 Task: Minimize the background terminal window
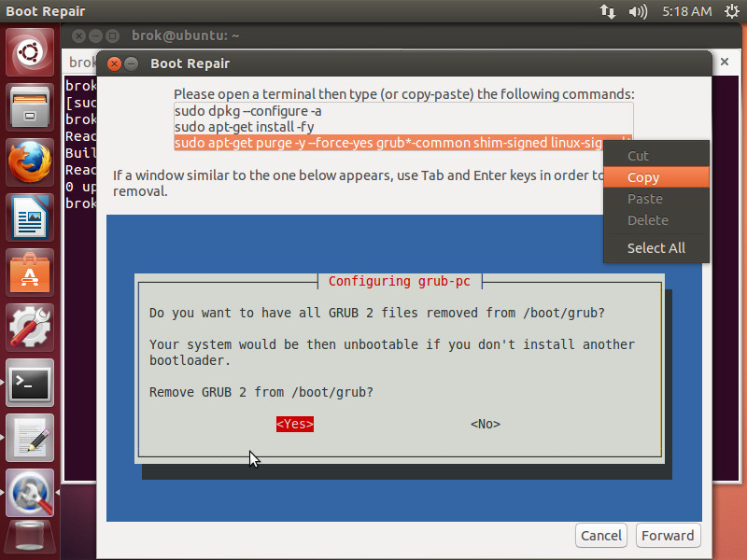96,35
